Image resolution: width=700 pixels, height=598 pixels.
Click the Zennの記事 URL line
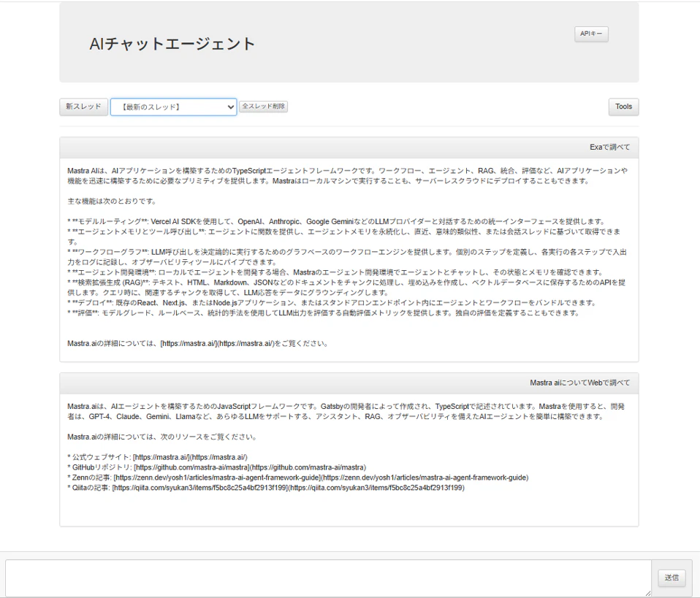tap(298, 478)
